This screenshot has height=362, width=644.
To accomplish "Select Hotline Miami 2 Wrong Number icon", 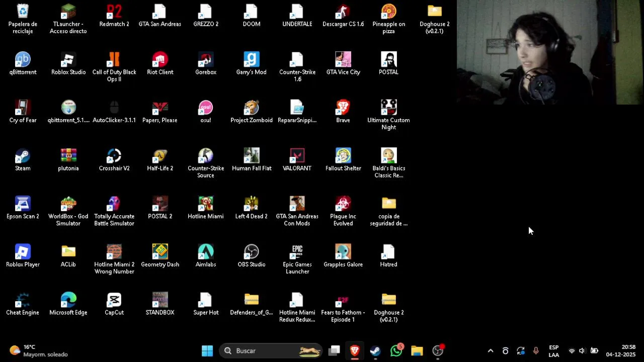I will point(114,259).
